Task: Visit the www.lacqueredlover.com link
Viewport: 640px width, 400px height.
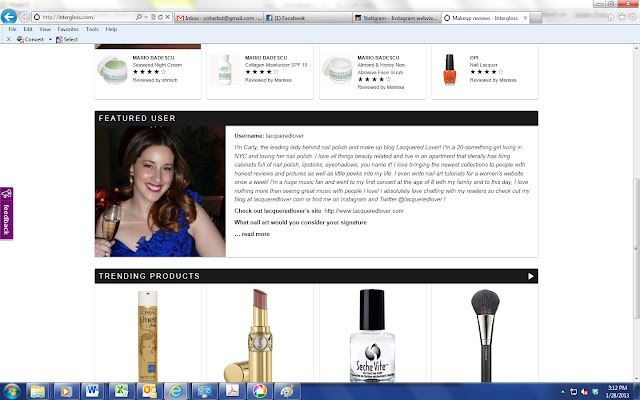Action: 364,211
